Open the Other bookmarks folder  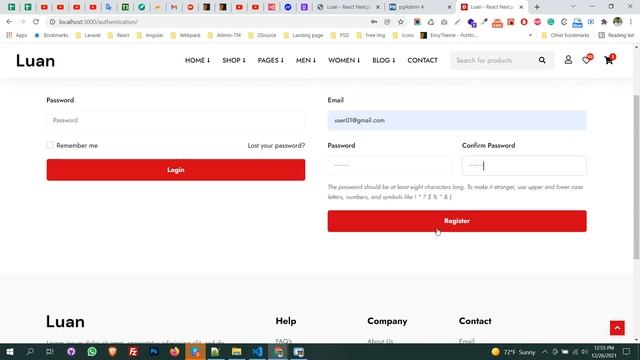tap(565, 35)
